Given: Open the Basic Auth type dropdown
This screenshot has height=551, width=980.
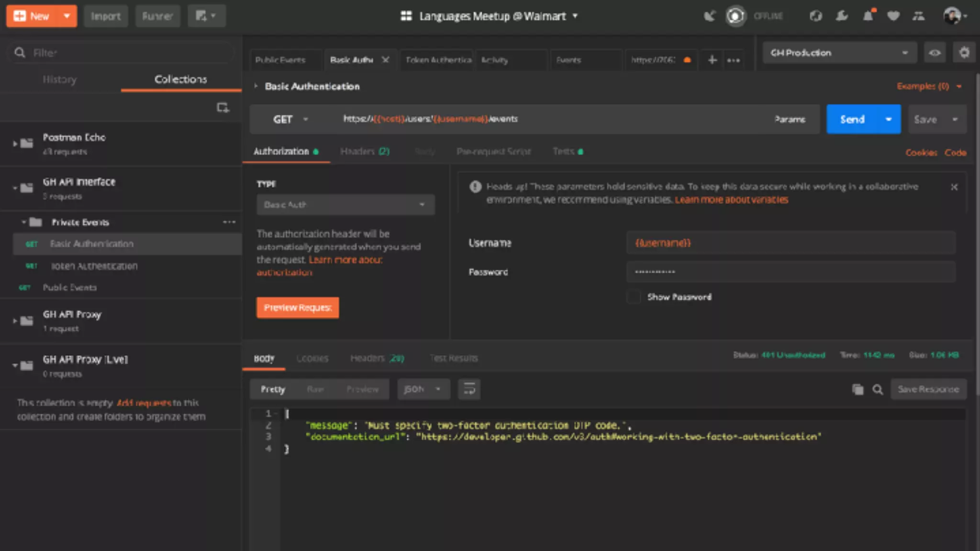Looking at the screenshot, I should [x=345, y=205].
